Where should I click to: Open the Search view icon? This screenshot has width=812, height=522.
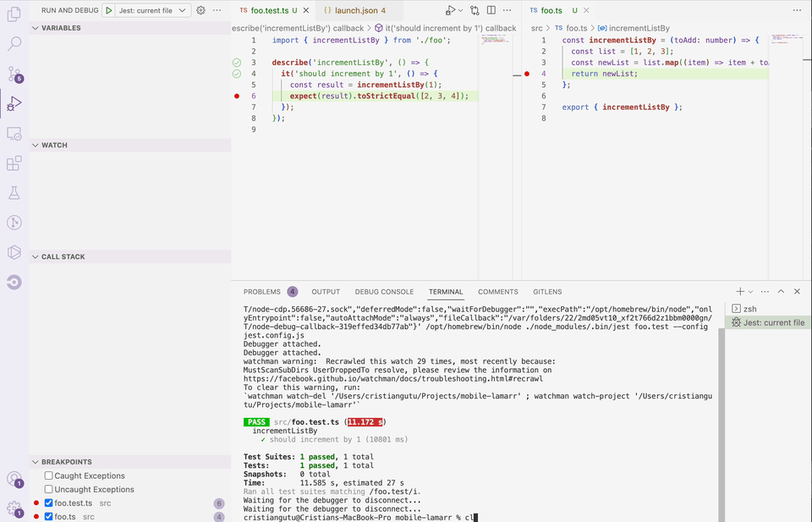tap(14, 44)
